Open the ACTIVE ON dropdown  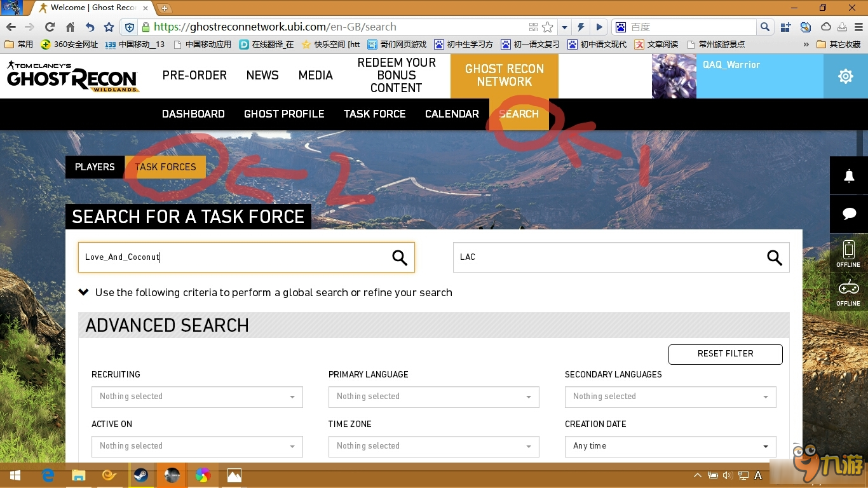(x=197, y=446)
